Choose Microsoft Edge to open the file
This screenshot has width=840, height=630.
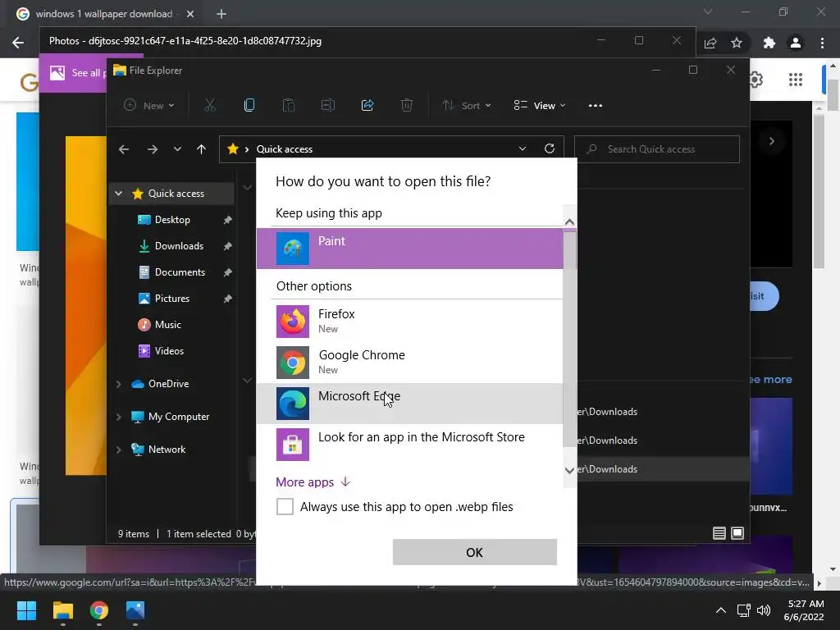[x=410, y=404]
